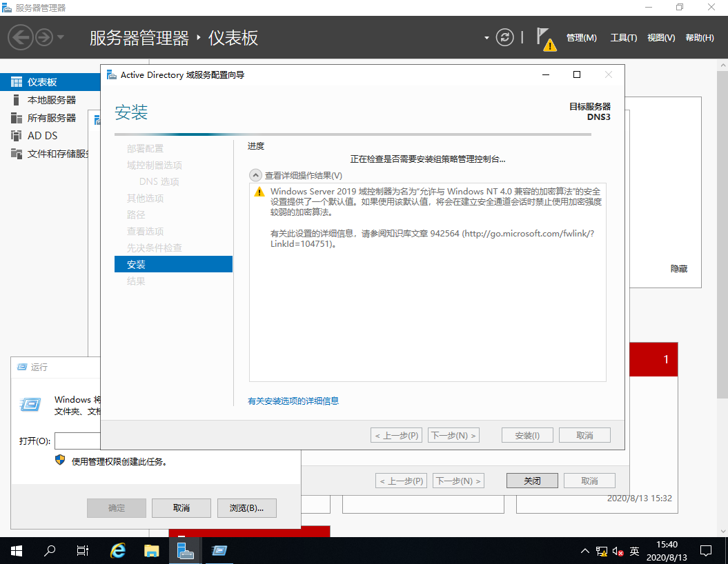
Task: Click 取消 in the 运行 dialog
Action: (x=181, y=508)
